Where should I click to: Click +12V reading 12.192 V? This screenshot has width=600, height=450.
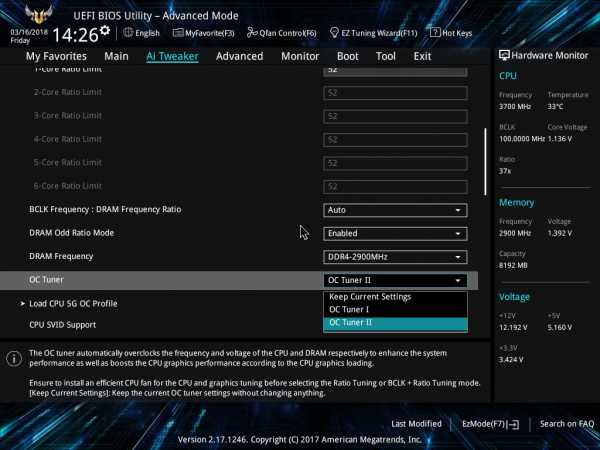pyautogui.click(x=513, y=328)
